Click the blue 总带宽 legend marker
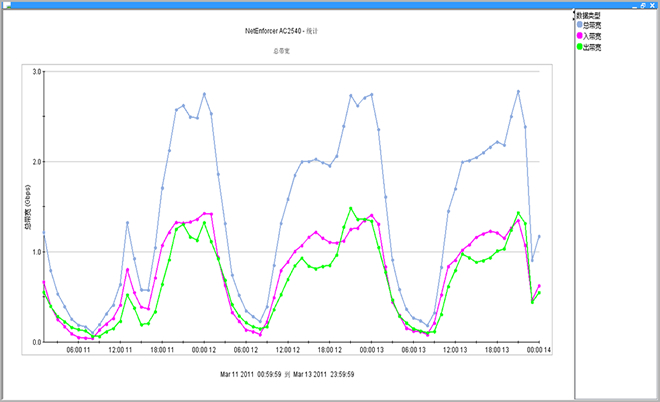The width and height of the screenshot is (660, 402). coord(579,26)
